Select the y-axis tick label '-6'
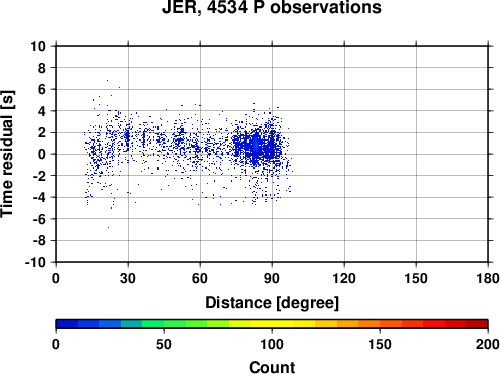 click(x=39, y=219)
